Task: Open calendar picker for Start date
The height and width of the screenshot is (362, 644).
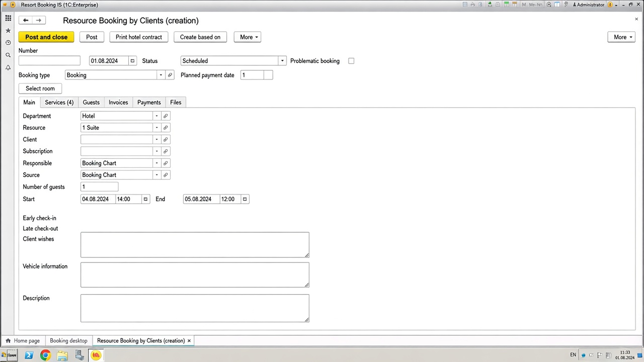Action: click(x=145, y=199)
